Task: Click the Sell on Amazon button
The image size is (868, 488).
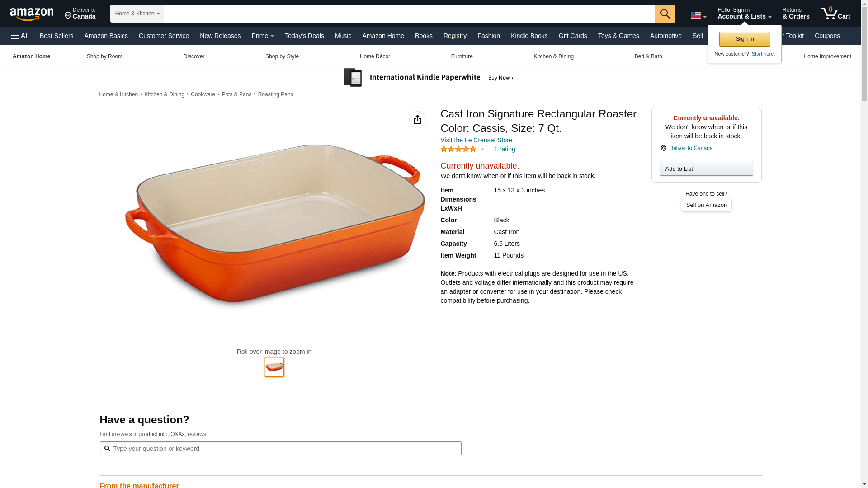Action: [706, 205]
